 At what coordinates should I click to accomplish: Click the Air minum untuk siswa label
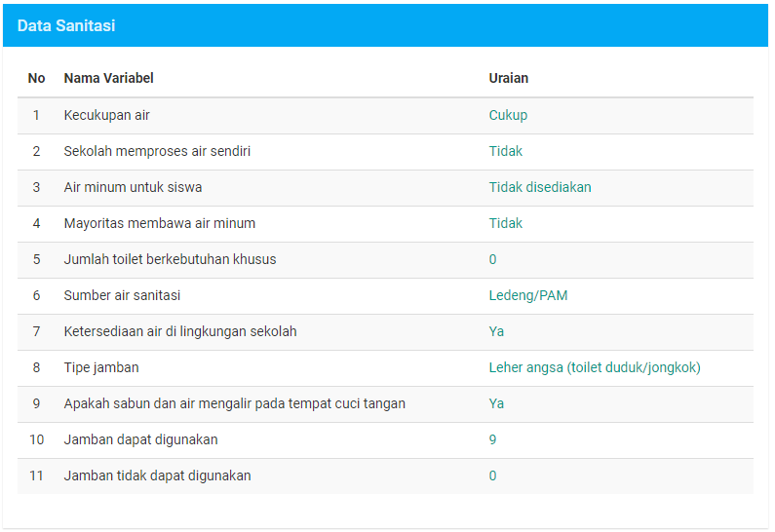[x=133, y=187]
